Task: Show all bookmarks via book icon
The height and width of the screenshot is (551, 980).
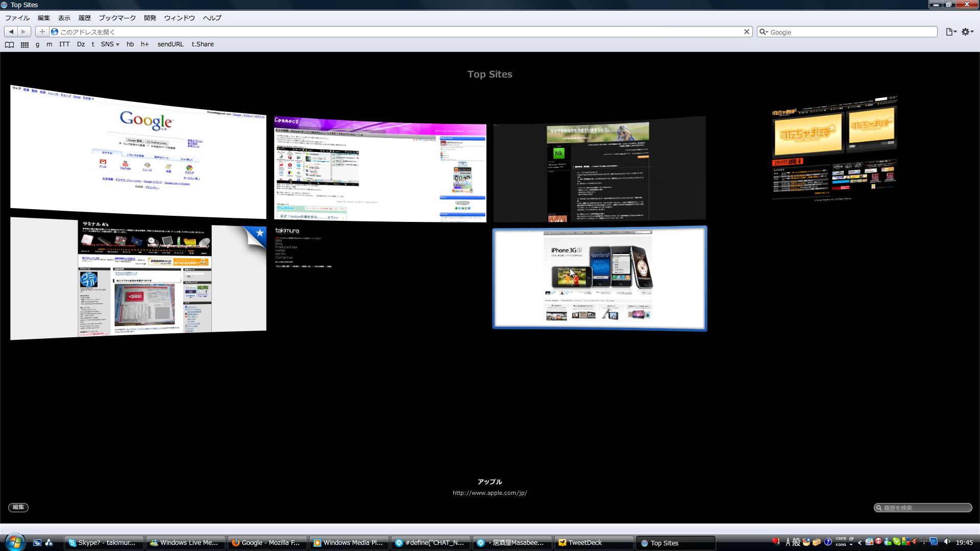Action: coord(9,44)
